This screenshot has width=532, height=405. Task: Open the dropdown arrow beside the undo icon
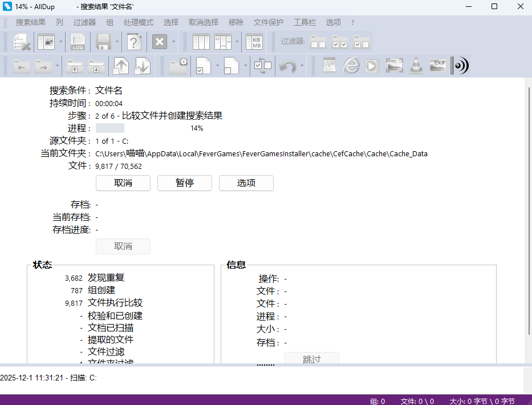(x=302, y=66)
